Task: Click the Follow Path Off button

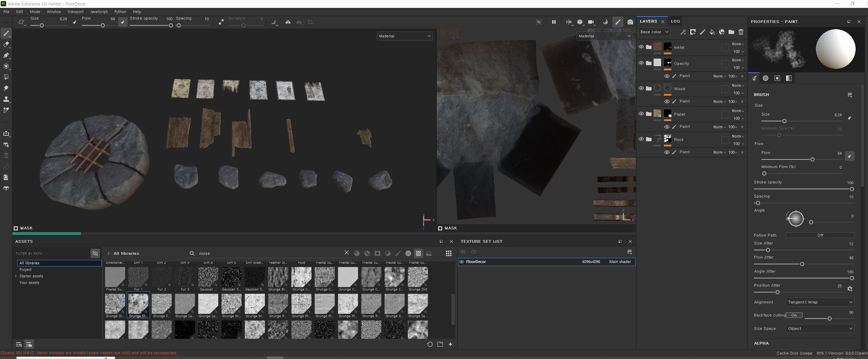Action: coord(820,235)
